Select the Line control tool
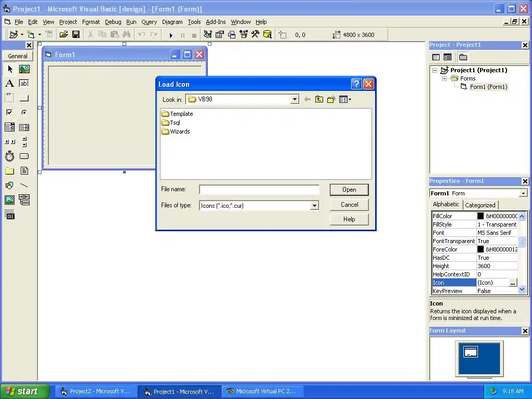The image size is (532, 399). tap(24, 185)
